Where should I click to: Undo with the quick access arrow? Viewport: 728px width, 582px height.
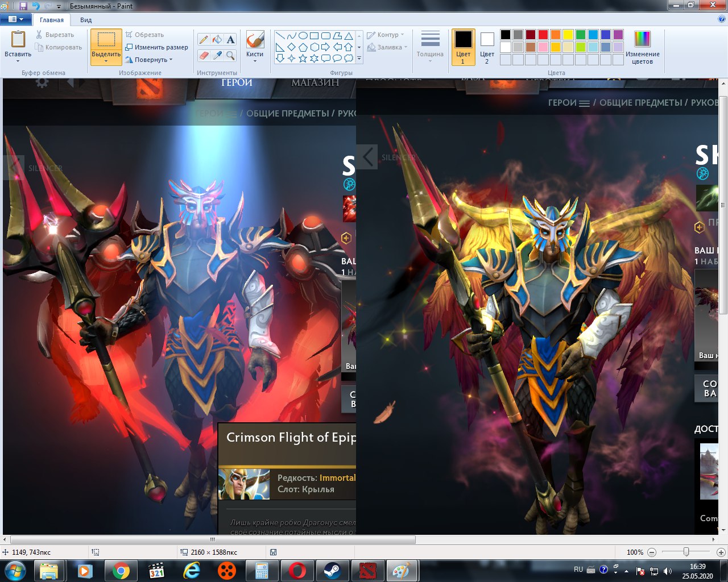(36, 6)
